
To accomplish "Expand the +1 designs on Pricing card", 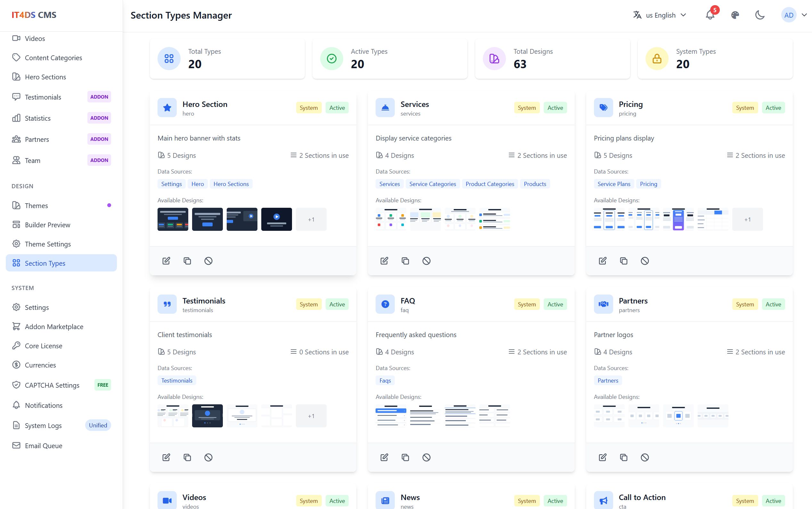I will click(x=747, y=220).
